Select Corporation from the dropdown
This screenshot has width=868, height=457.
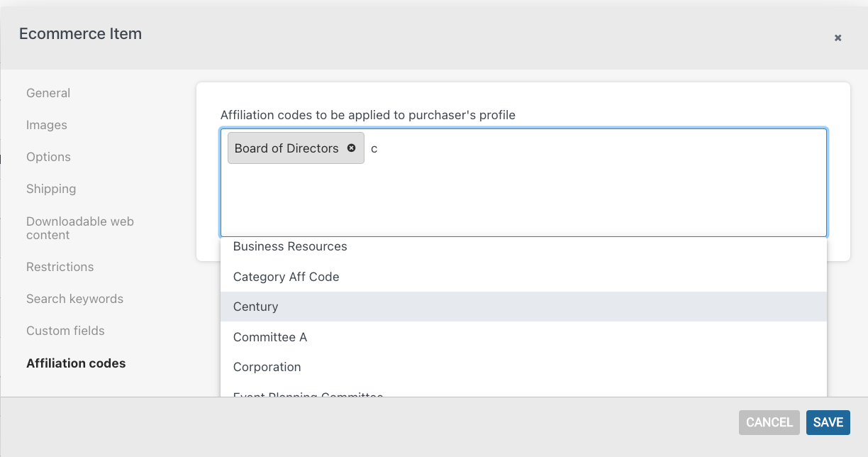(523, 367)
